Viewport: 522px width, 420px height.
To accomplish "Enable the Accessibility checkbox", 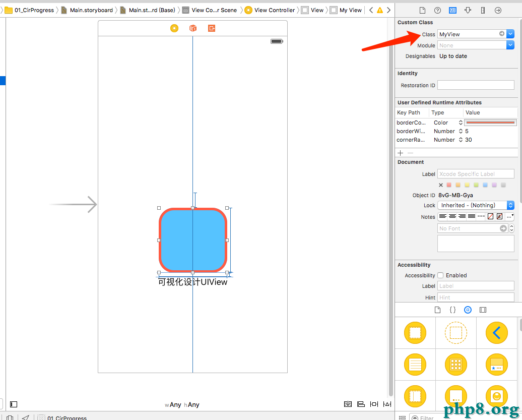I will click(x=440, y=275).
